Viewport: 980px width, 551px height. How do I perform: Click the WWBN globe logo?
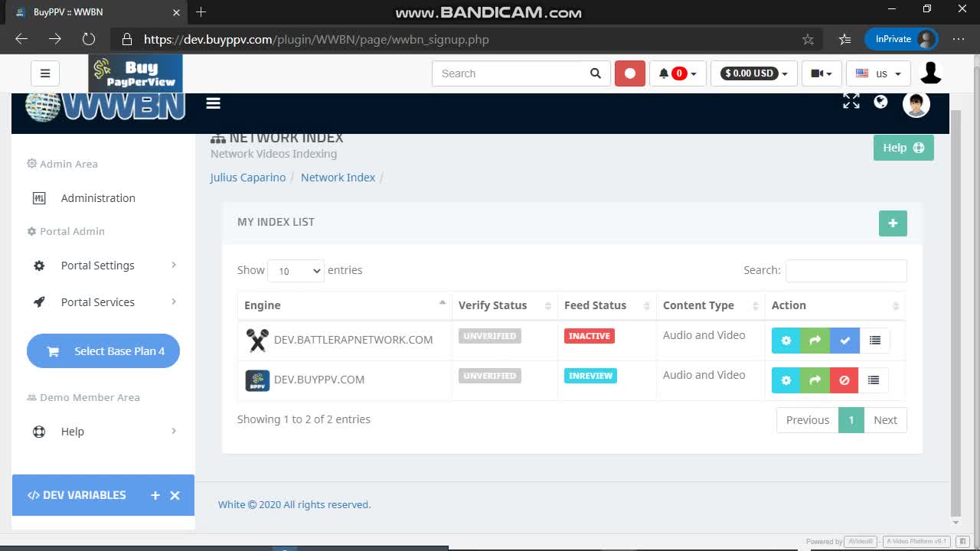tap(106, 106)
